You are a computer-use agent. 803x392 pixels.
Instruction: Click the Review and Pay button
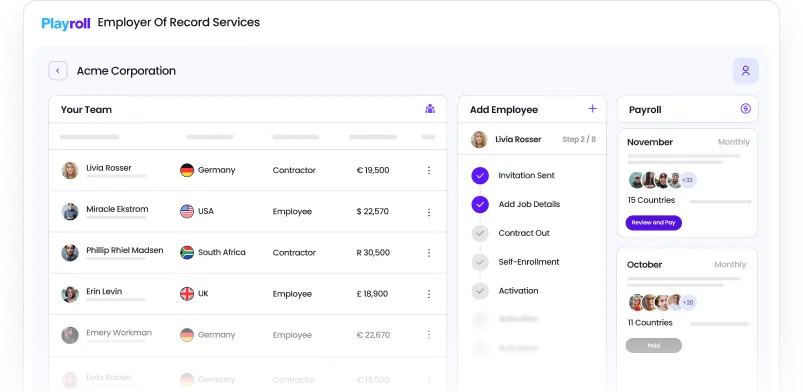653,223
